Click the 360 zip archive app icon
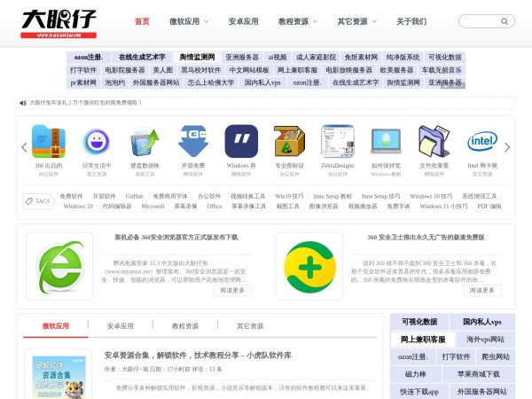The image size is (532, 399). click(x=48, y=142)
